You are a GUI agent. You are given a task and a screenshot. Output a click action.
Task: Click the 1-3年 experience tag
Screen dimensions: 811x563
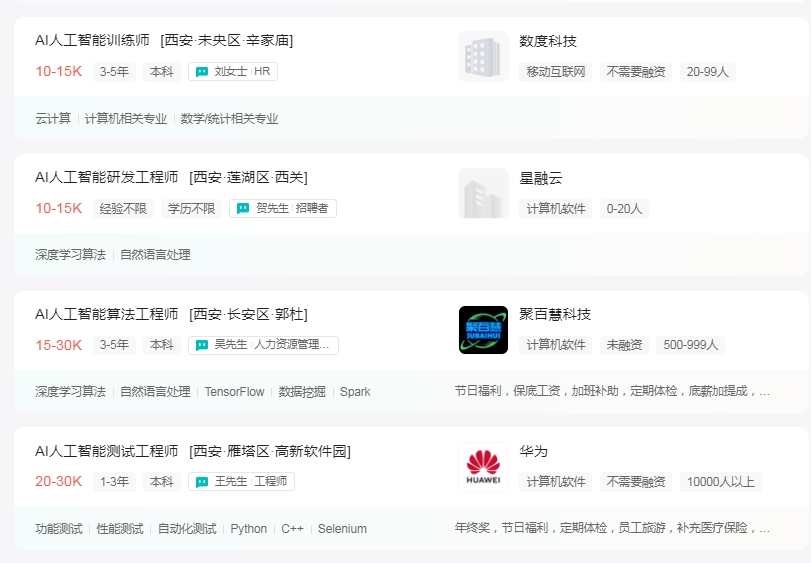(x=114, y=482)
